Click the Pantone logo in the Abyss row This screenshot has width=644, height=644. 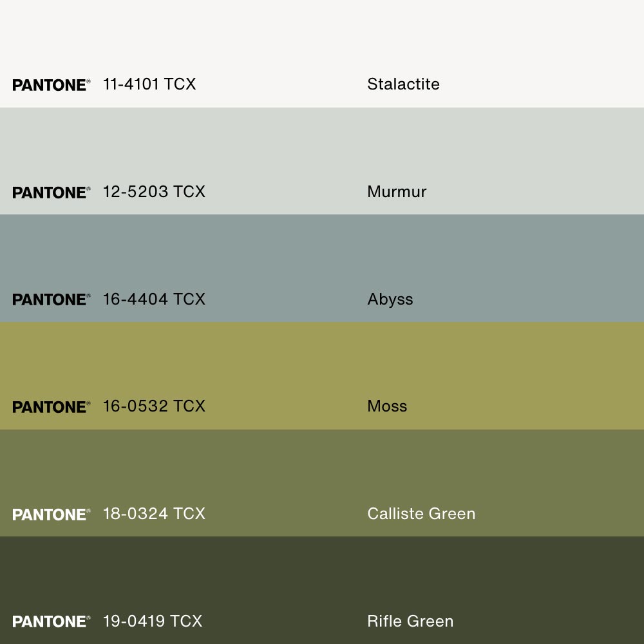point(51,299)
